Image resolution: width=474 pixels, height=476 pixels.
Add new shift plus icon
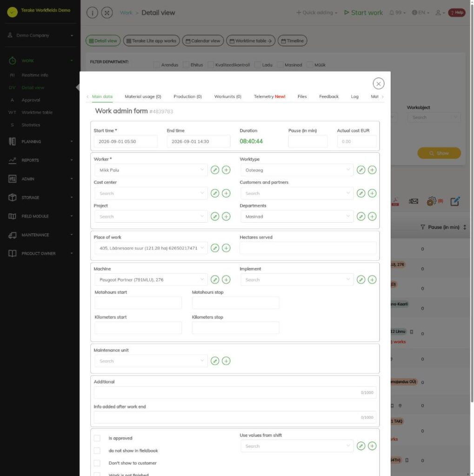tap(372, 446)
